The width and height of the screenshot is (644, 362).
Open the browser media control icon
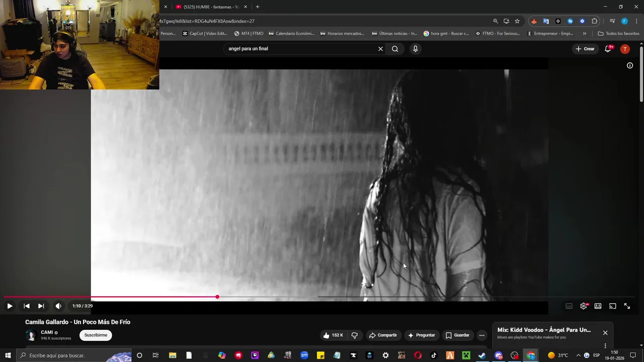tap(612, 21)
